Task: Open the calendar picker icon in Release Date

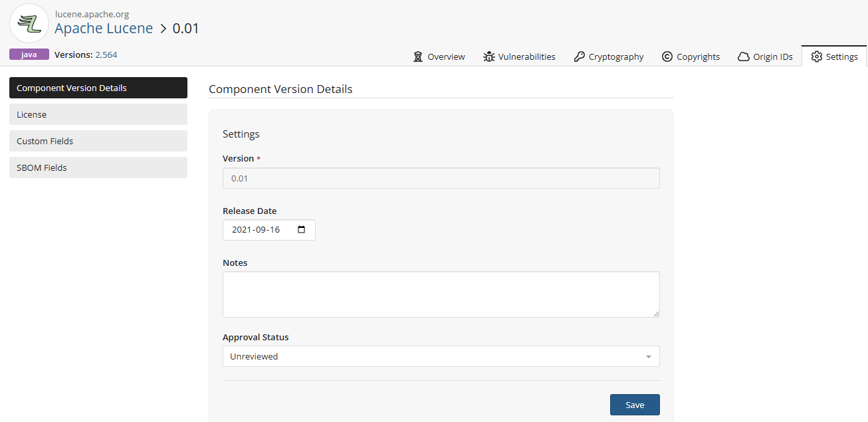Action: (x=302, y=230)
